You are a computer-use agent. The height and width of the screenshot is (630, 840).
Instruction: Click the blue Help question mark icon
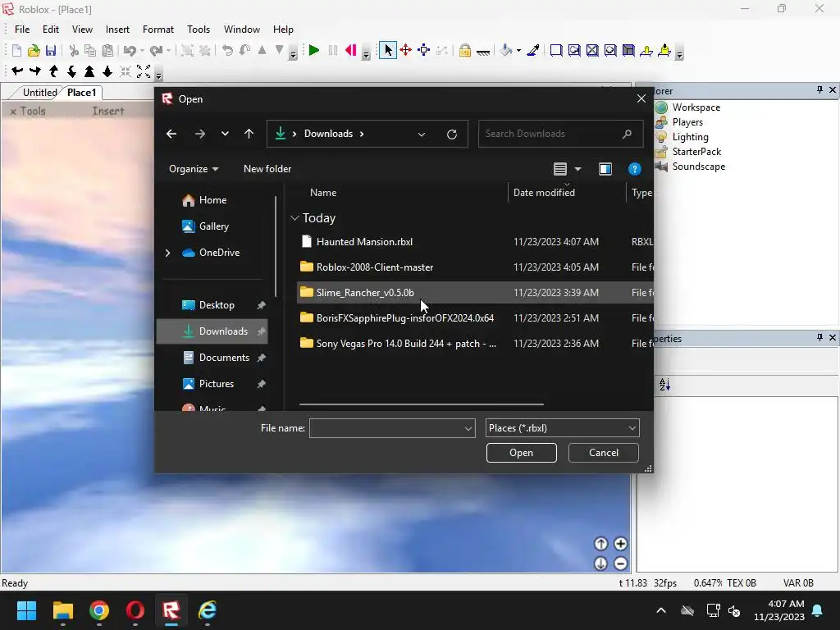634,169
